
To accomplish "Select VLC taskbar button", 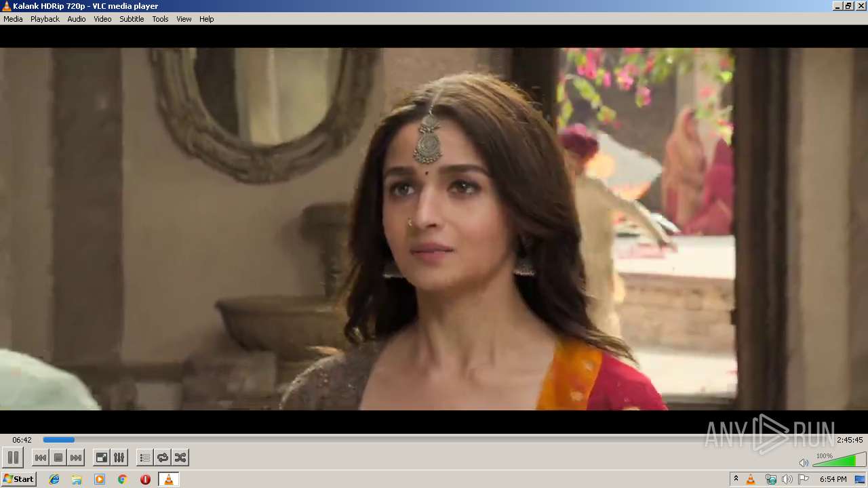I will click(168, 479).
